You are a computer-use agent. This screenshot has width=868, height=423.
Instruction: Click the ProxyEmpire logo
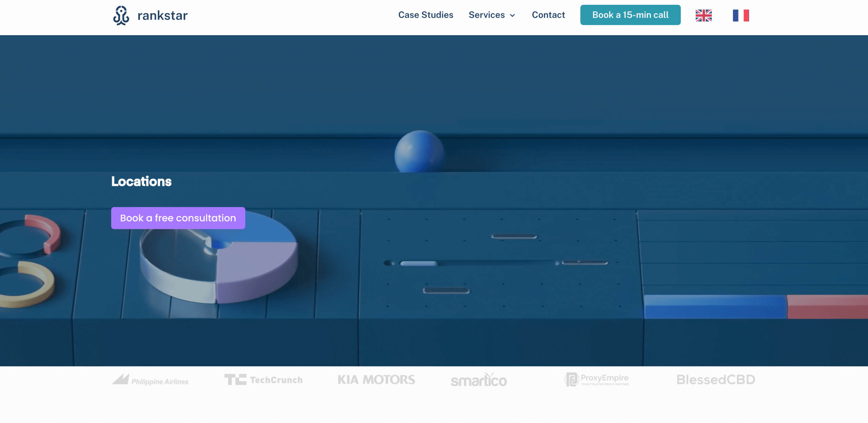pos(596,379)
